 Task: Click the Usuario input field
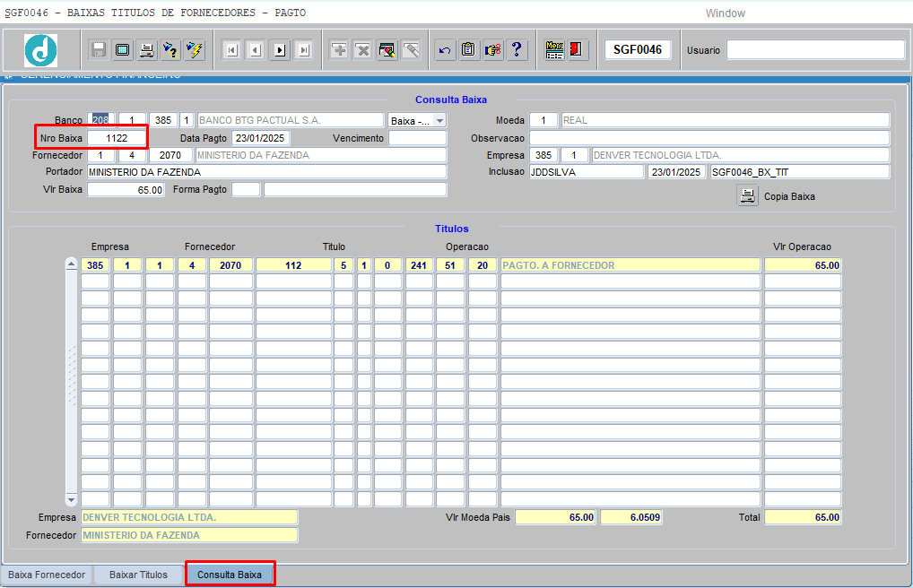815,50
